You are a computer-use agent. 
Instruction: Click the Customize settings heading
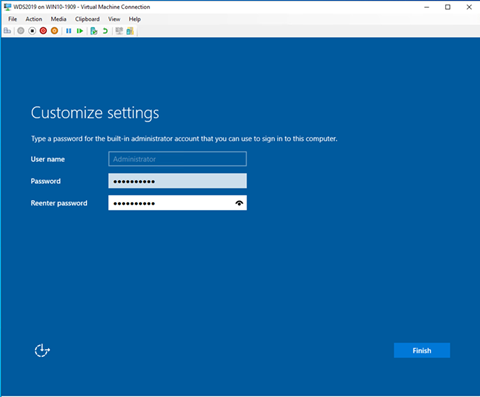coord(95,113)
